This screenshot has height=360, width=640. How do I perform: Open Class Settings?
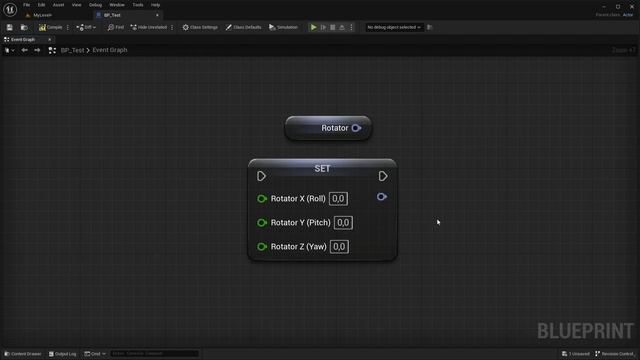click(x=200, y=27)
